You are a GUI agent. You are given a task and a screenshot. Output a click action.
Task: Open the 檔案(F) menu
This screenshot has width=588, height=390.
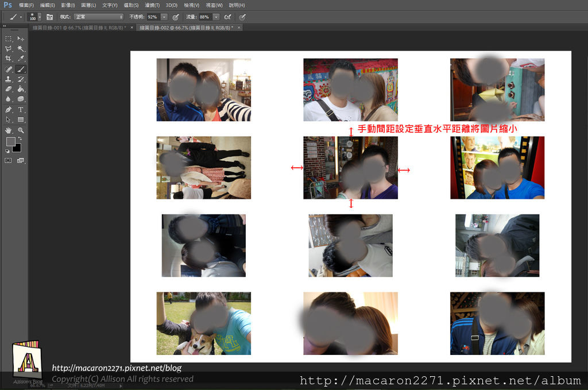click(26, 5)
